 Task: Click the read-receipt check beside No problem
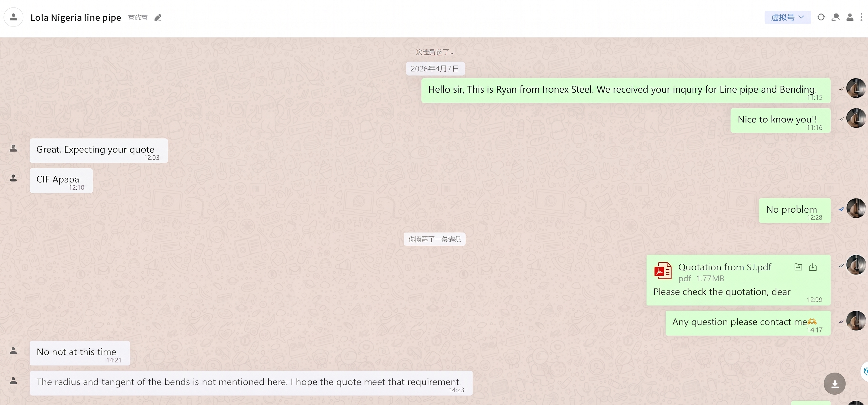pos(841,209)
